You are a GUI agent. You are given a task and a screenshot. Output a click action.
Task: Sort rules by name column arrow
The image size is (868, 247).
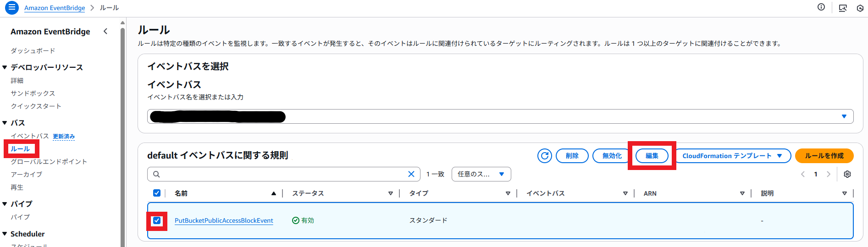pos(273,193)
